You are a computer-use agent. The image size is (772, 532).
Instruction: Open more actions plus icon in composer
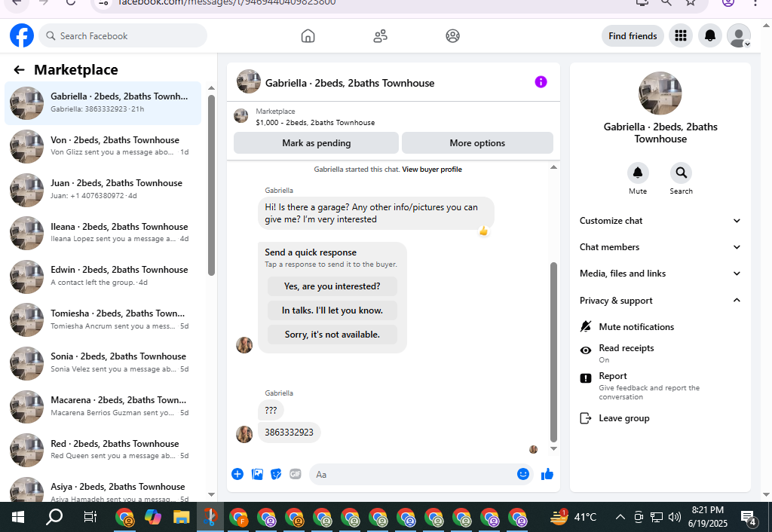pyautogui.click(x=237, y=474)
